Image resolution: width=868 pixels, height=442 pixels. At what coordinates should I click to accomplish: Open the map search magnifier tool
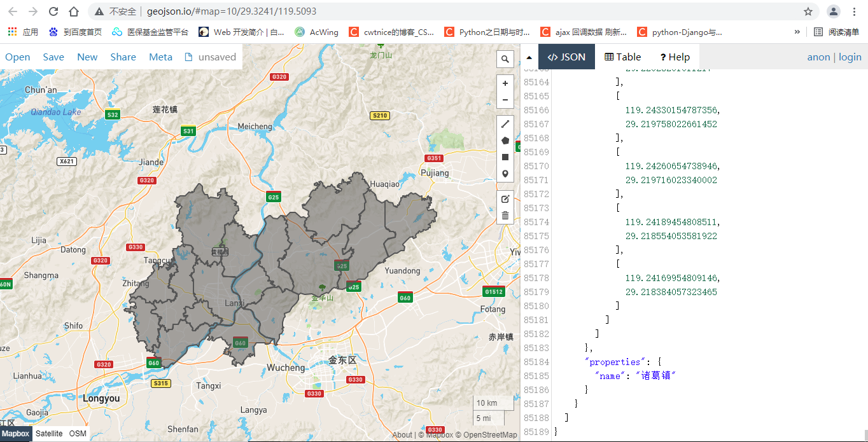point(505,59)
